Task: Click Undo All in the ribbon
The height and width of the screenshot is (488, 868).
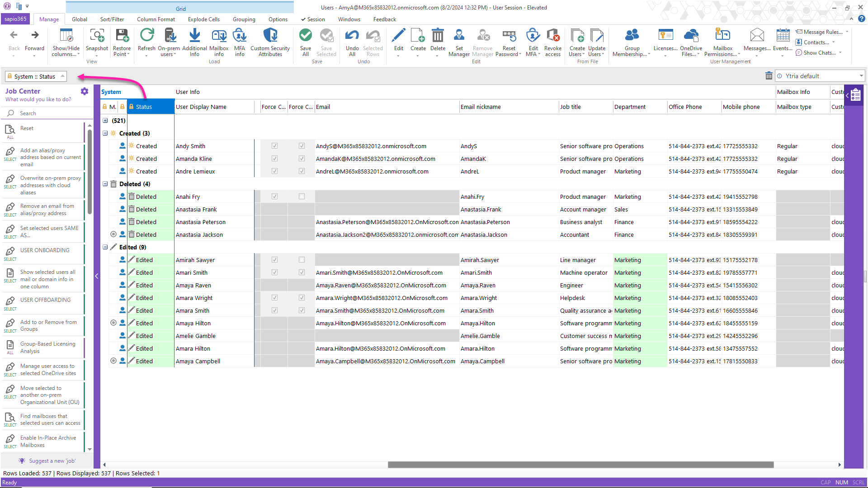Action: click(352, 42)
